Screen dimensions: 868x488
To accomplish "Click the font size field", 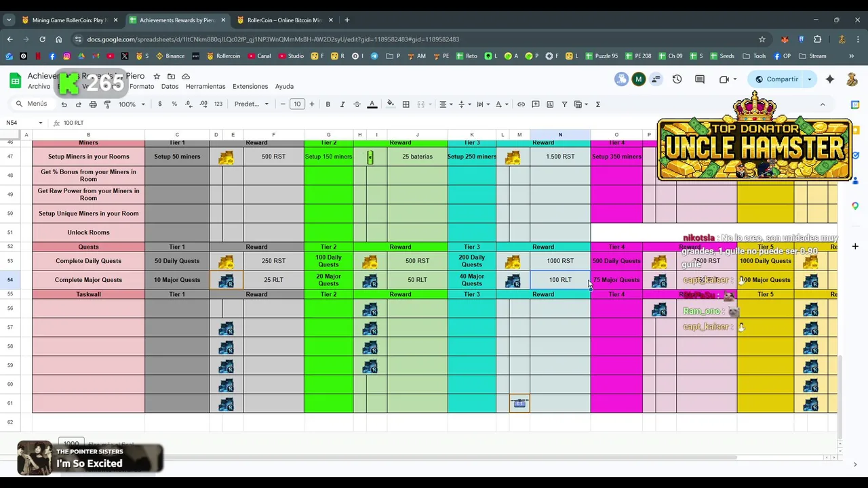I will pos(297,104).
